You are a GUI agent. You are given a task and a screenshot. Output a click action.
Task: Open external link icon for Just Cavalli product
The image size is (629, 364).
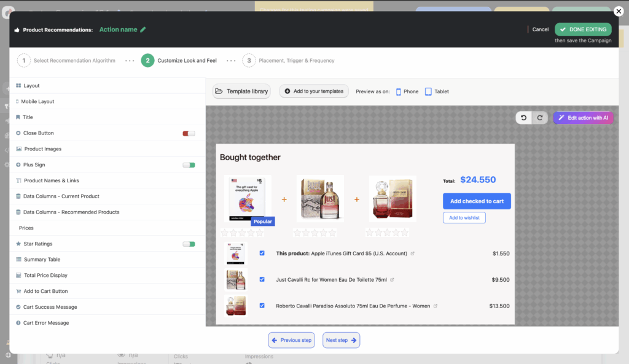[392, 279]
